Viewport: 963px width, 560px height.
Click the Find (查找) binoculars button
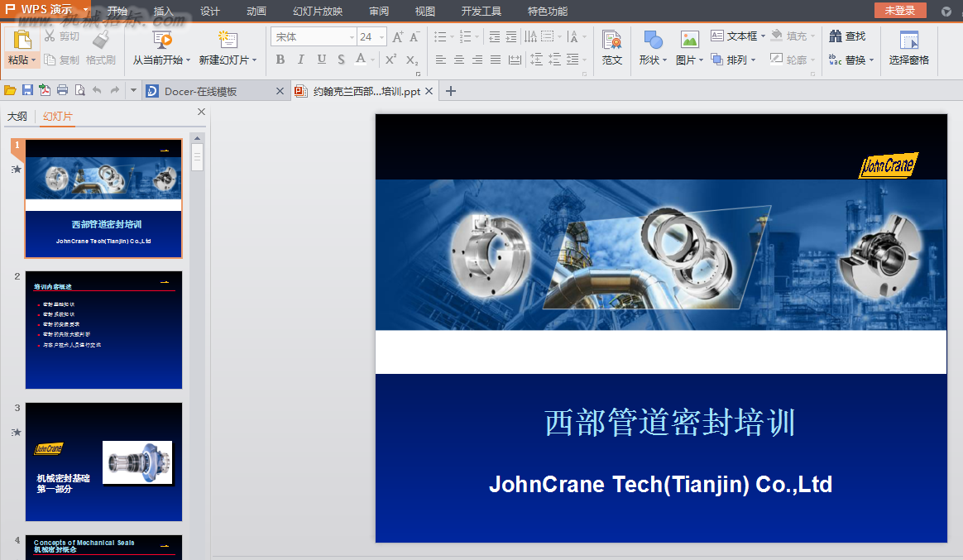[x=847, y=36]
